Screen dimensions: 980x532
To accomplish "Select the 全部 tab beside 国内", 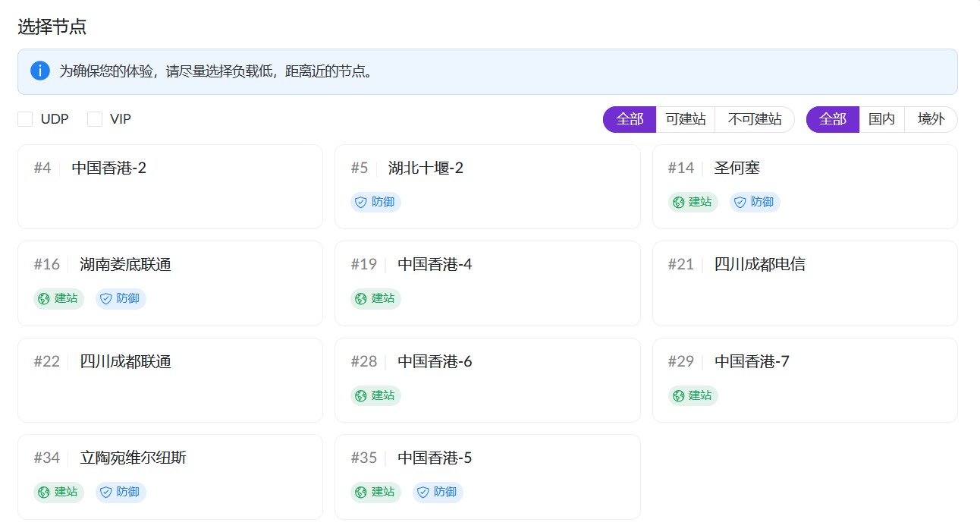I will pos(833,119).
